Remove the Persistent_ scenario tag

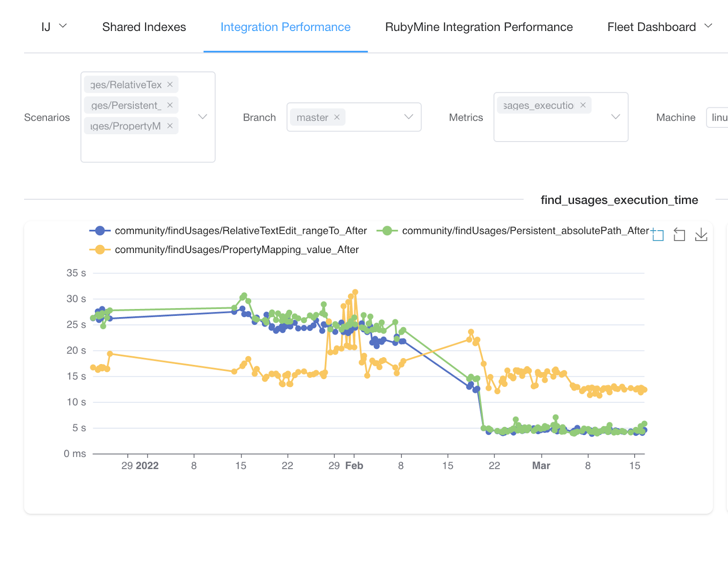coord(170,105)
